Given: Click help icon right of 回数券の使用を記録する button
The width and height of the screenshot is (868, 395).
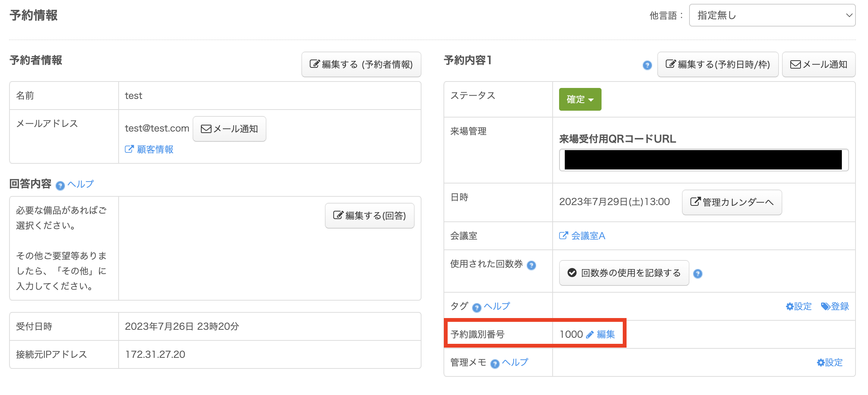Looking at the screenshot, I should [697, 274].
